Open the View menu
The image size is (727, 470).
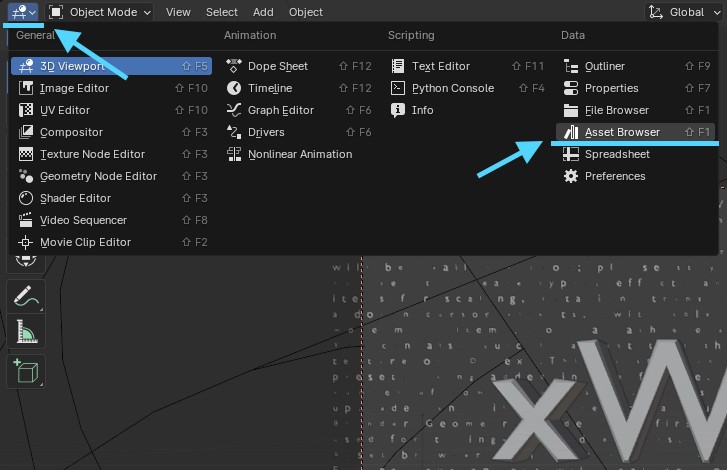click(x=178, y=12)
